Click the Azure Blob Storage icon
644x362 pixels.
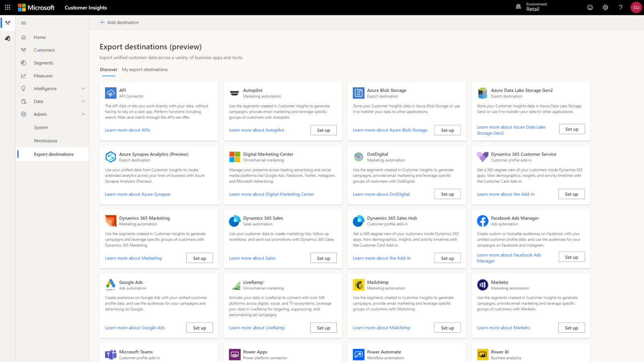point(359,93)
